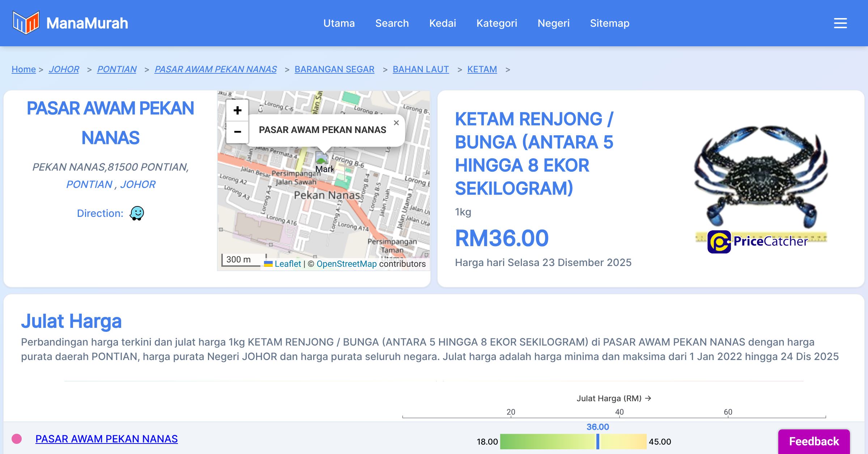868x454 pixels.
Task: Open the hamburger menu icon
Action: click(840, 23)
